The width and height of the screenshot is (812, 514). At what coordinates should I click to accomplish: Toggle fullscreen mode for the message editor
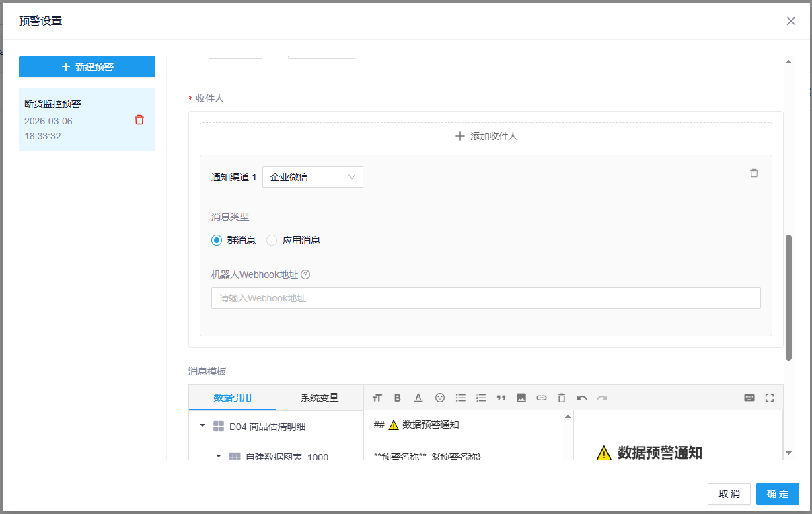(x=770, y=398)
